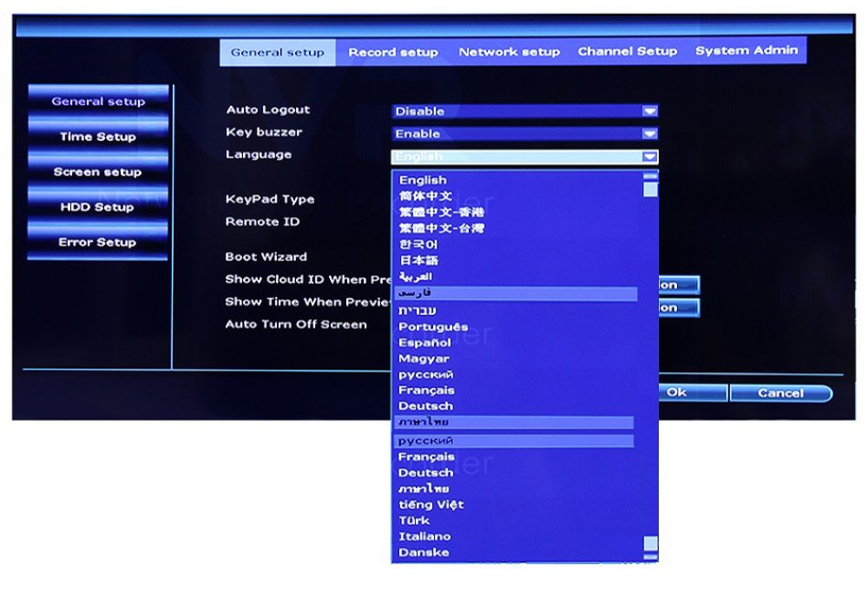Select Time Setup in sidebar
This screenshot has width=868, height=597.
97,137
